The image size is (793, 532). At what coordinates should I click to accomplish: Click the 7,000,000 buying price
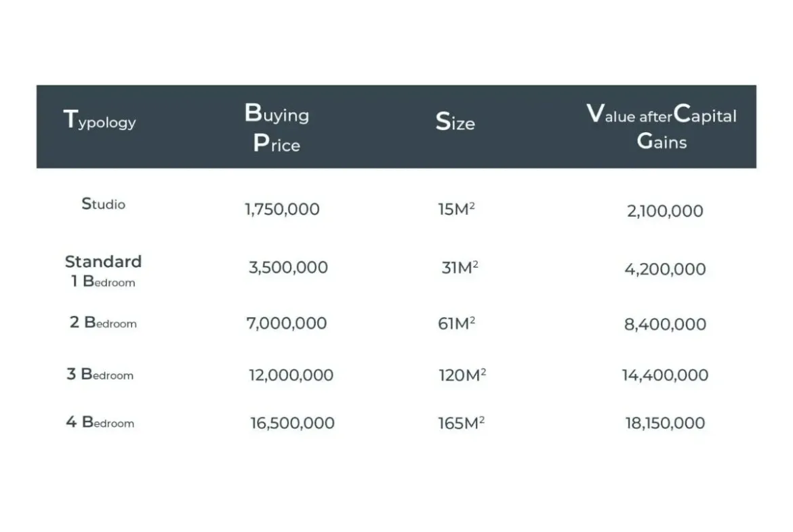[x=286, y=323]
